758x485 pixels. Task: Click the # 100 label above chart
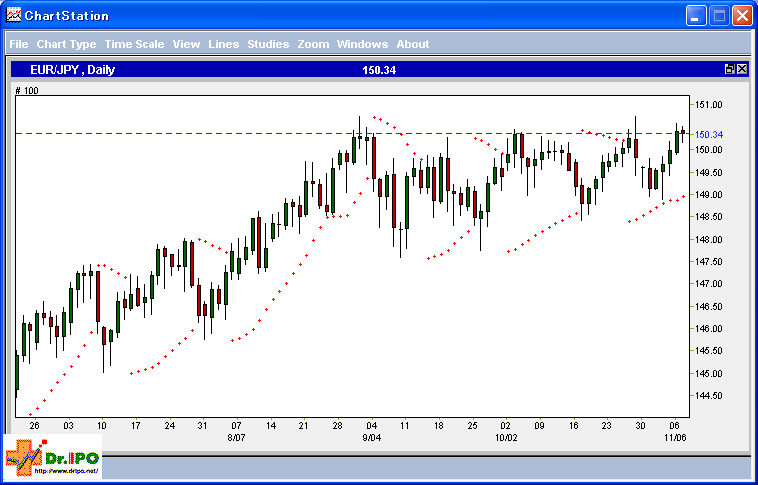click(x=27, y=91)
